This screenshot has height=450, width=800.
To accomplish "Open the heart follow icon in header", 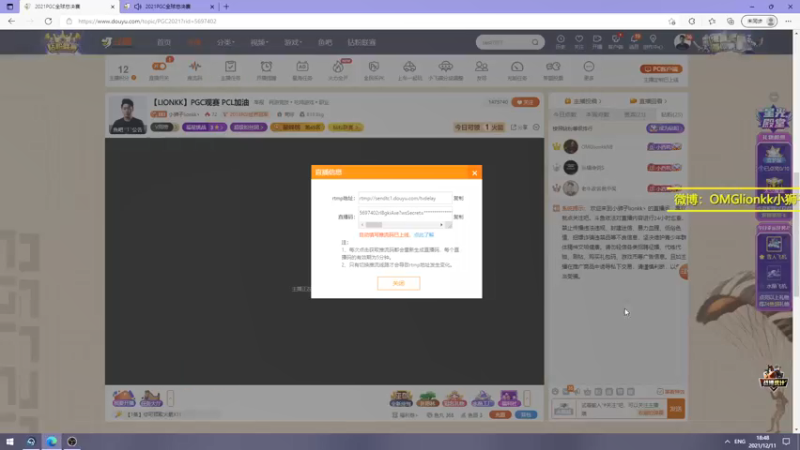I will click(579, 41).
